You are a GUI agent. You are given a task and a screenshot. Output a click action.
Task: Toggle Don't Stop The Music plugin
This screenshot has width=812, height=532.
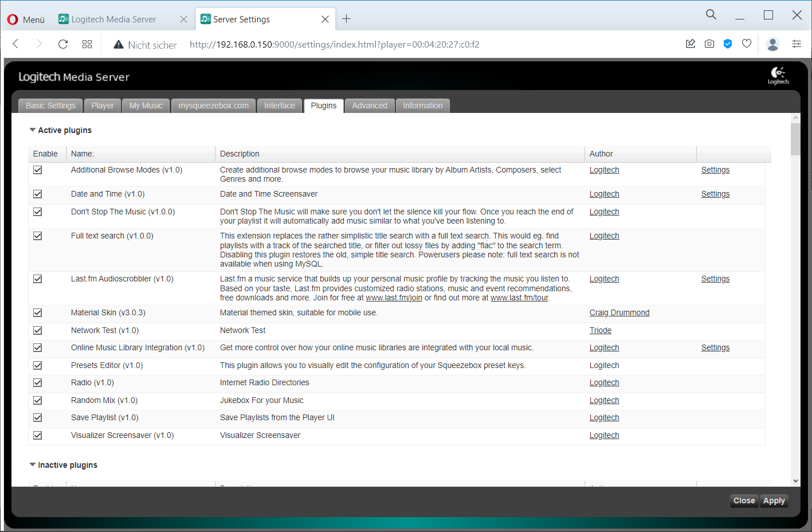coord(38,212)
